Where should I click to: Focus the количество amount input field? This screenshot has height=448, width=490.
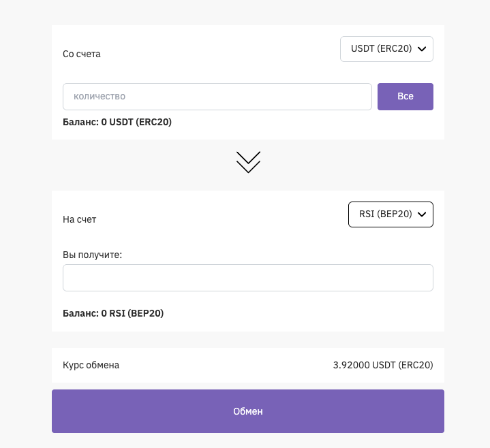(x=217, y=97)
